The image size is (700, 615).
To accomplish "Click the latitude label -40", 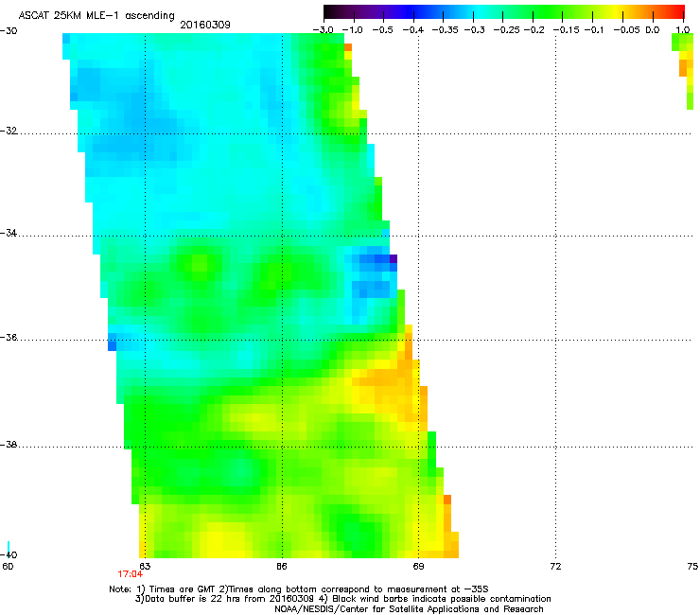I will (9, 555).
